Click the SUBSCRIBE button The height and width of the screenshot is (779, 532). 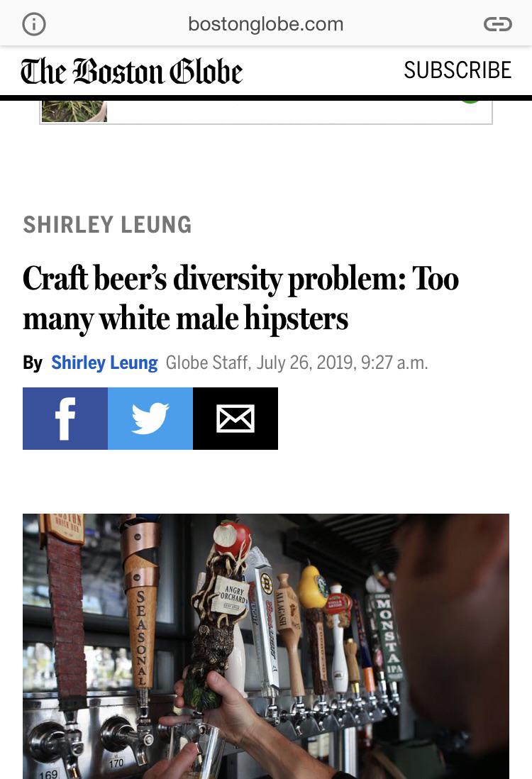[458, 70]
